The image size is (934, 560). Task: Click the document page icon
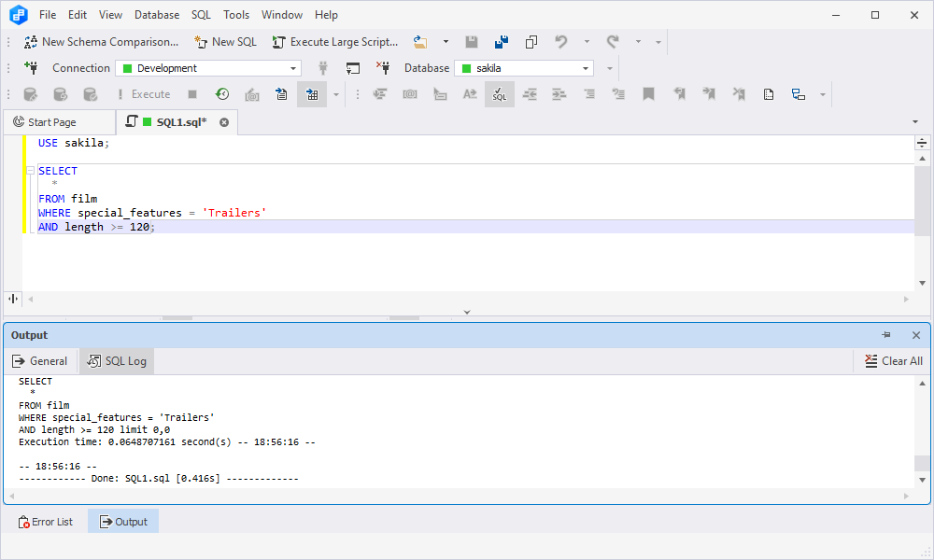click(769, 94)
